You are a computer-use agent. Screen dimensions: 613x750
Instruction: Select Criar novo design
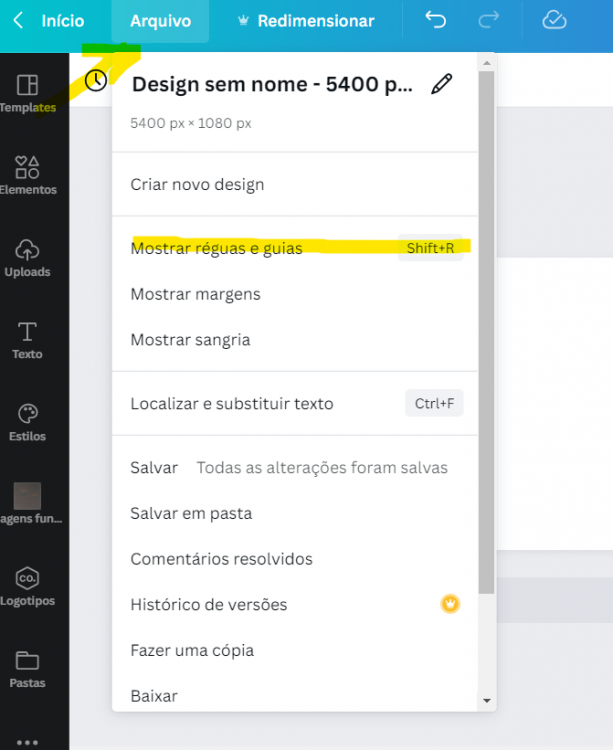(x=197, y=184)
